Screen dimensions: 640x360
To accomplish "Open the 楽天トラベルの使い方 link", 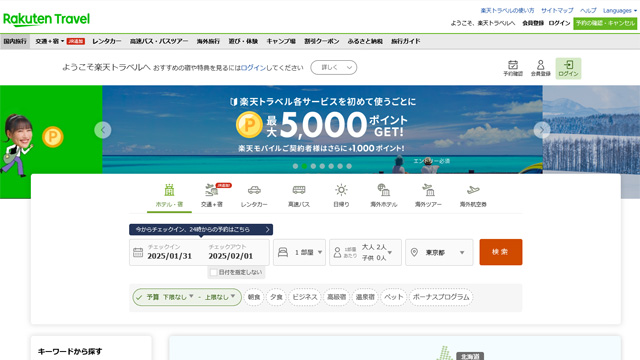I will [x=507, y=11].
